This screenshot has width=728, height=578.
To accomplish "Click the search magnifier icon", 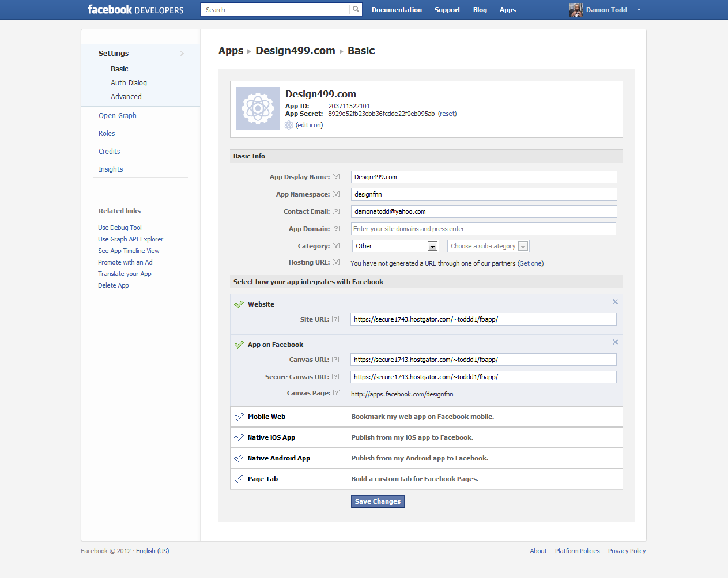I will click(356, 9).
